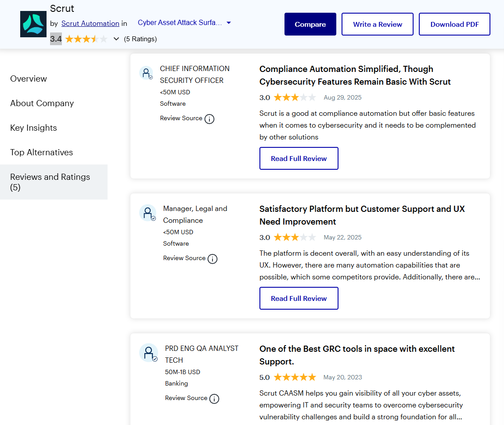Click the (5 Ratings) count link
This screenshot has width=504, height=425.
(140, 39)
